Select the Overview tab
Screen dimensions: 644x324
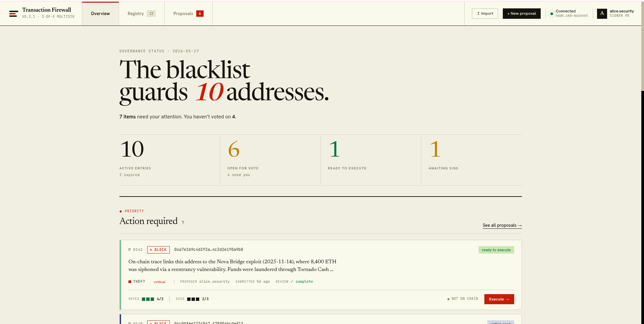100,13
